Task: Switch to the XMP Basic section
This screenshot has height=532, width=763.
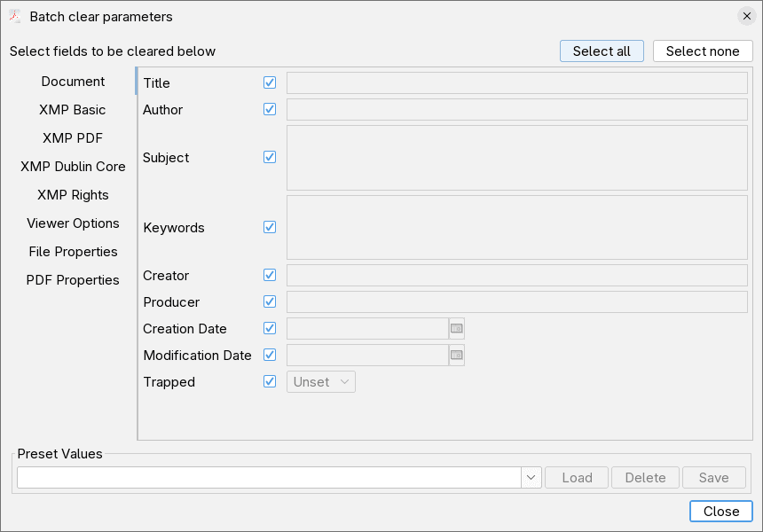Action: 73,109
